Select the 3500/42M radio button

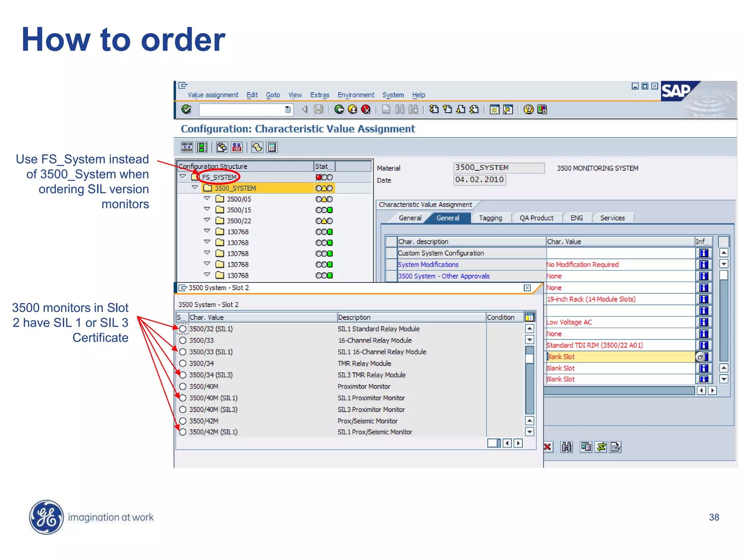point(183,421)
